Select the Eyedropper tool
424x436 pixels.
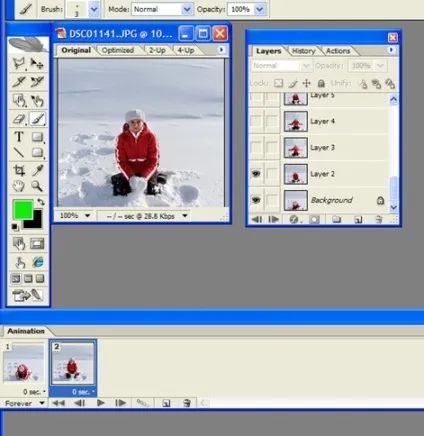coord(37,170)
